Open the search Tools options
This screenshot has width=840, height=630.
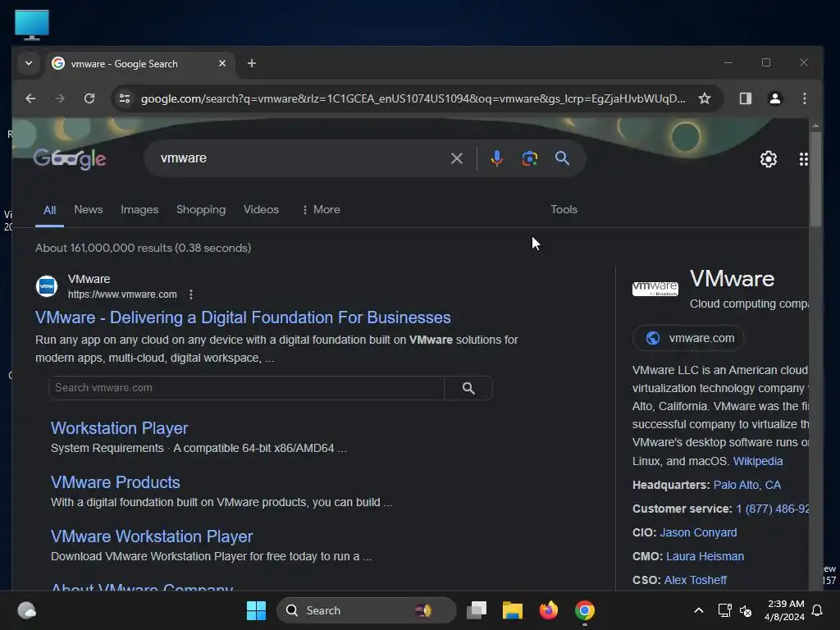[x=564, y=209]
